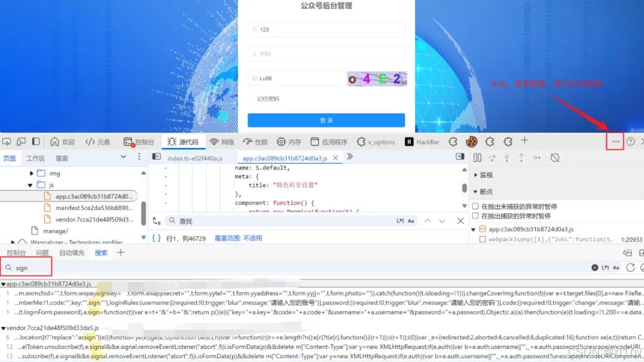Toggle the debugger sidebar pane icon
644x362 pixels.
[x=460, y=157]
